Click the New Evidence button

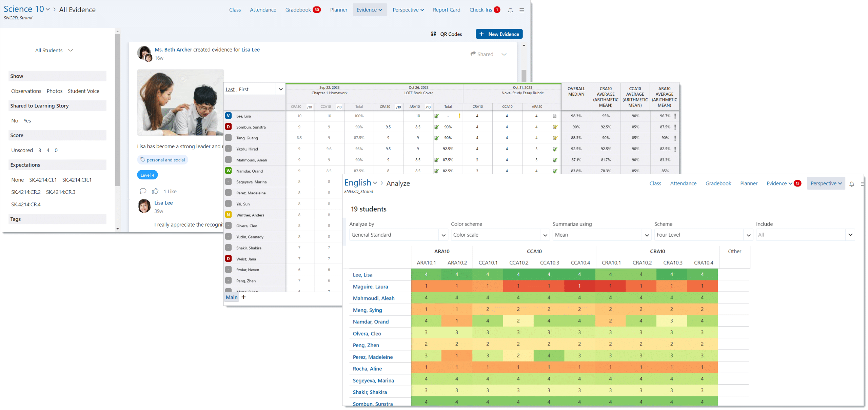click(499, 34)
